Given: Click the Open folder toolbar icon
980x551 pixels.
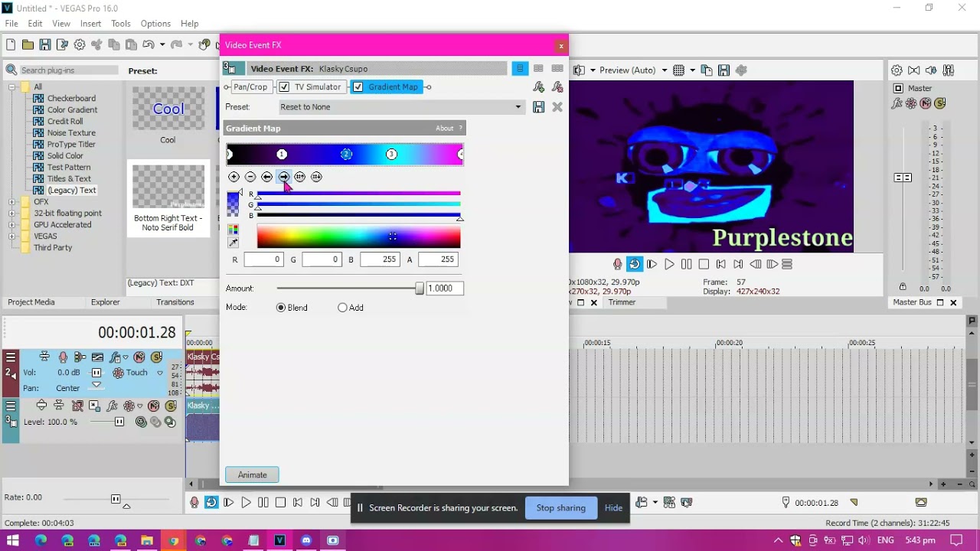Looking at the screenshot, I should (28, 45).
